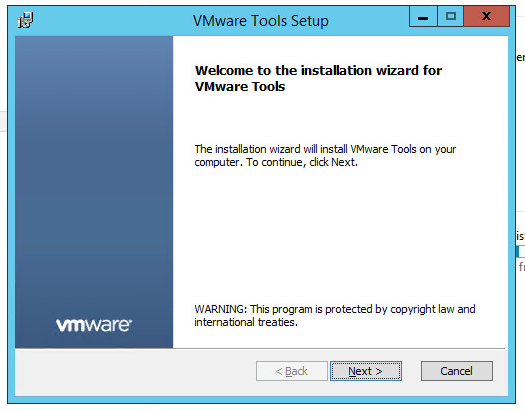Image resolution: width=525 pixels, height=410 pixels.
Task: Click the greyed-out Back button
Action: 292,371
